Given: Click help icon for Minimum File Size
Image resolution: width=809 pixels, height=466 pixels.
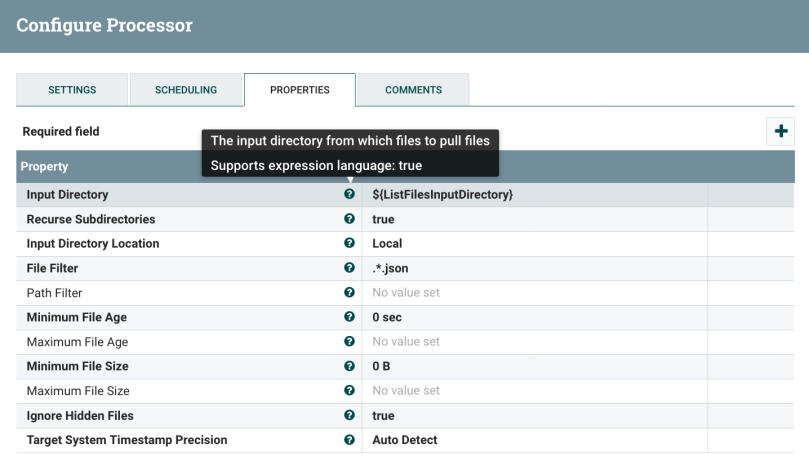Looking at the screenshot, I should (x=349, y=366).
